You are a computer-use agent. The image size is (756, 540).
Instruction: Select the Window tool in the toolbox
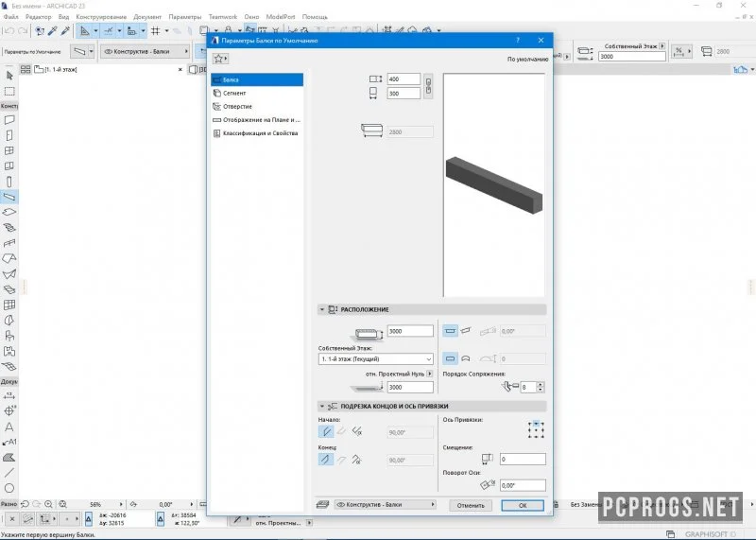click(9, 150)
